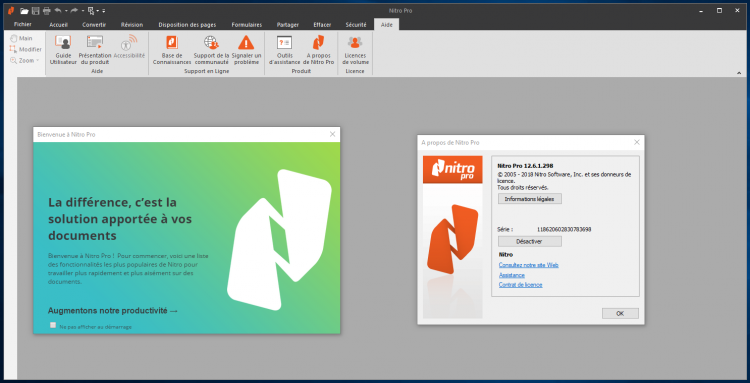
Task: Click the serial number 118620602830783698
Action: (x=563, y=230)
